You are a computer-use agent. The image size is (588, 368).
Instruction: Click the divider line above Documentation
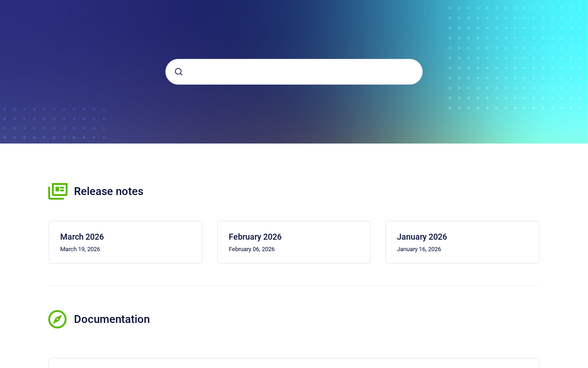[x=294, y=286]
